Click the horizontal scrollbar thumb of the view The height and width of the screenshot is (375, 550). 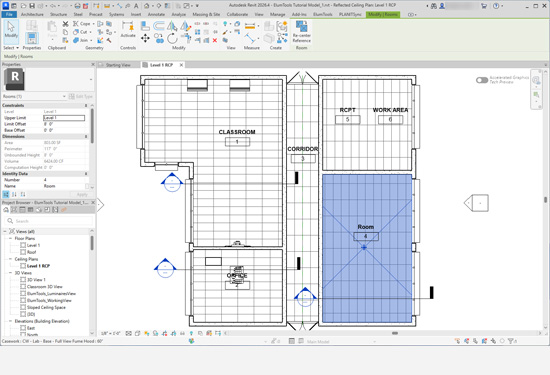[x=395, y=333]
